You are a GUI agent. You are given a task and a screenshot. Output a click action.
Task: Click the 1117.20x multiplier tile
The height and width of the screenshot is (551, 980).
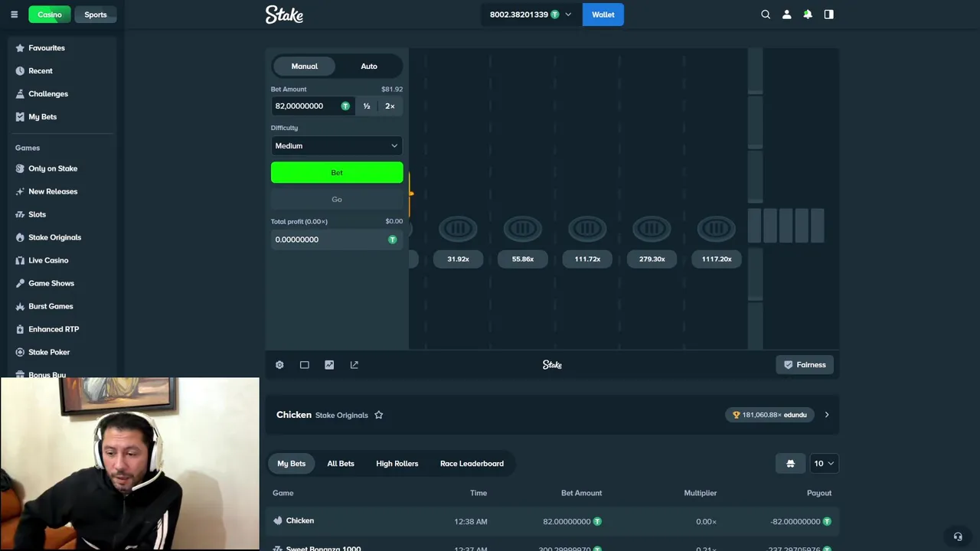click(717, 259)
